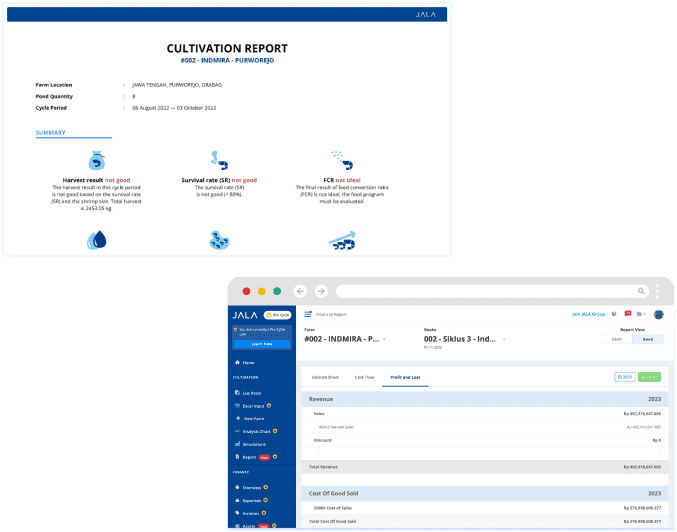Viewport: 677px width, 532px height.
Task: Click the Join JALA Group link
Action: tap(588, 314)
